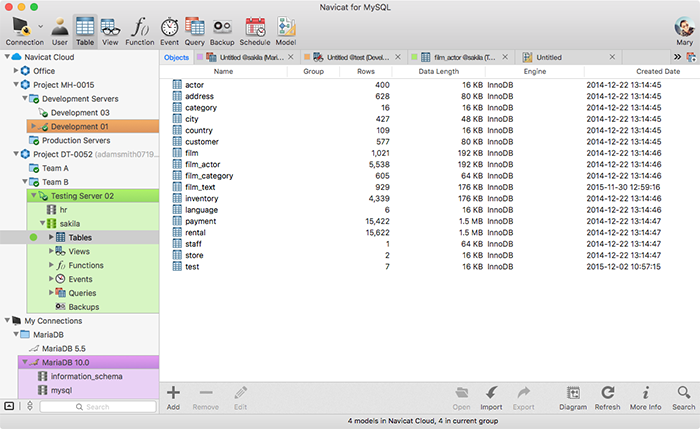
Task: Sort by Created Date column header
Action: pos(658,71)
